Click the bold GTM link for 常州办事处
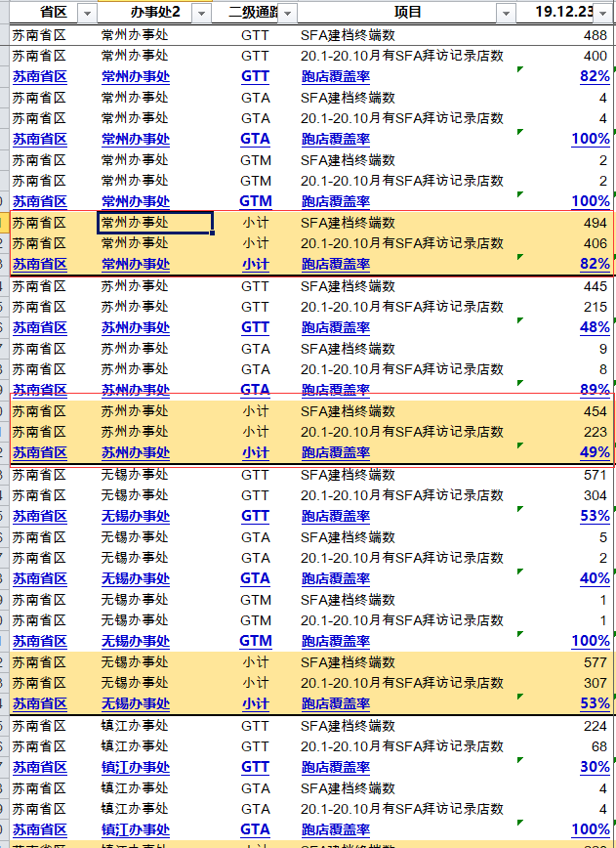The image size is (616, 848). tap(256, 201)
